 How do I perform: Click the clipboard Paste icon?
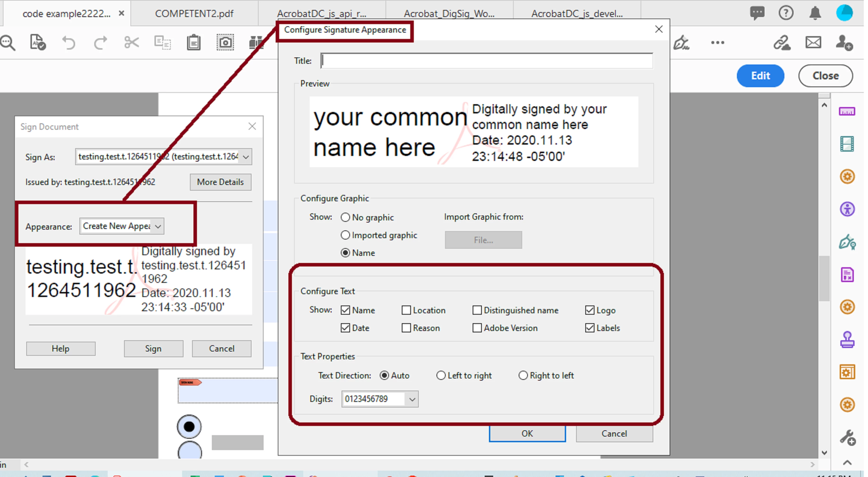point(193,43)
